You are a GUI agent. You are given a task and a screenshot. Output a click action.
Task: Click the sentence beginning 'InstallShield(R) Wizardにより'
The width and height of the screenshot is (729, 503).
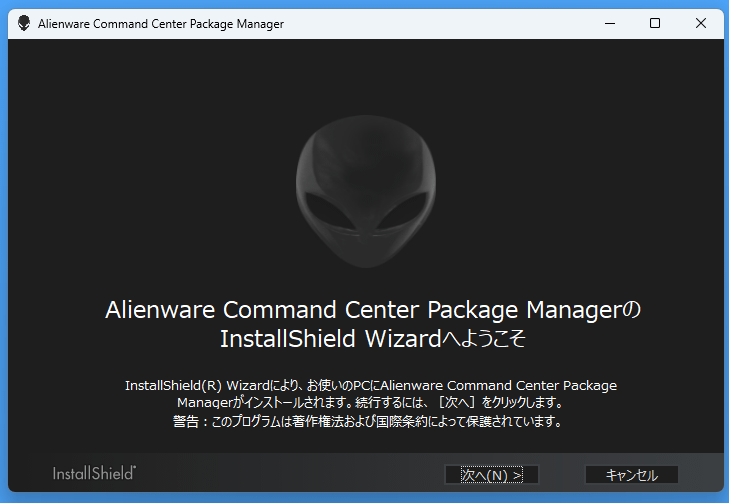point(371,394)
